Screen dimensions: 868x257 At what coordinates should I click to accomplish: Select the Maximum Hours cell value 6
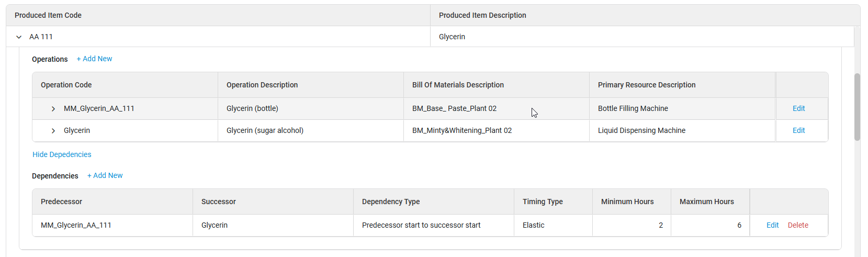[x=739, y=226]
